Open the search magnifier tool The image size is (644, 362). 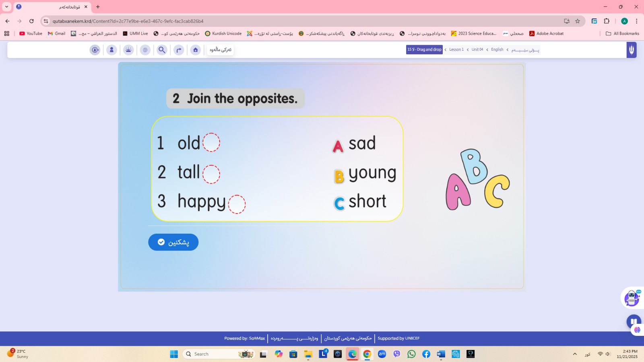[x=162, y=50]
